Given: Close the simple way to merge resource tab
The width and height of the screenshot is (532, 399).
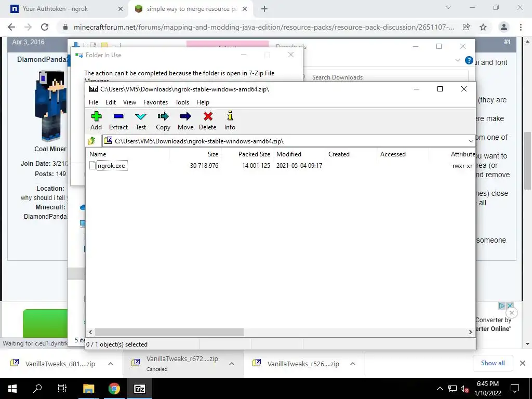Looking at the screenshot, I should pyautogui.click(x=245, y=9).
